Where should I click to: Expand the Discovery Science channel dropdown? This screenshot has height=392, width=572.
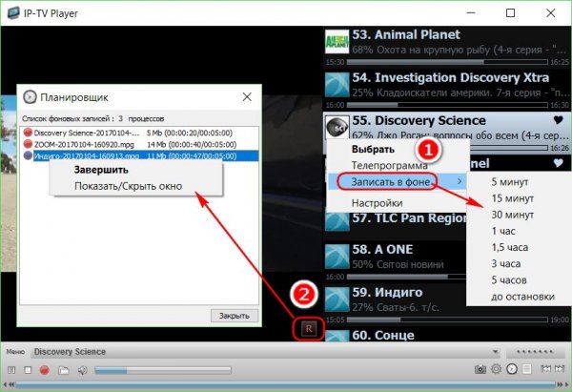coord(495,350)
